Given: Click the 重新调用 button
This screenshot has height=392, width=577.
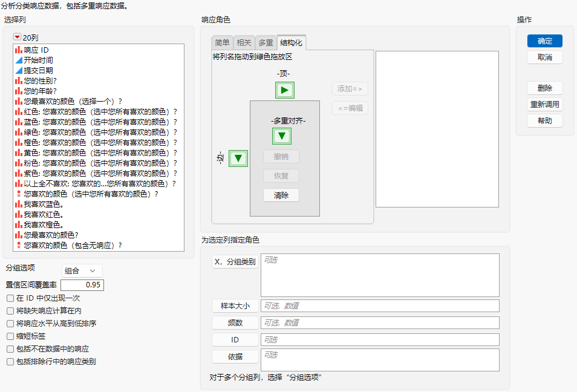Looking at the screenshot, I should click(544, 105).
